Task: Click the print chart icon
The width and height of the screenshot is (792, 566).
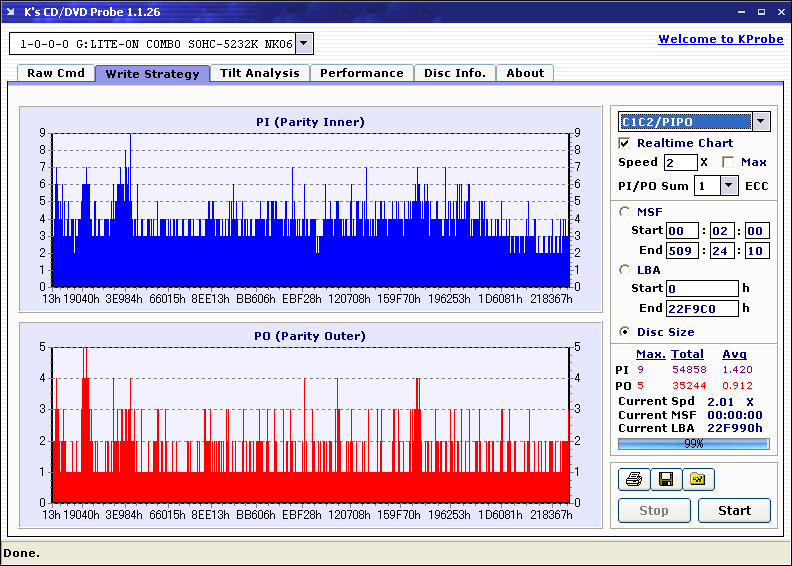Action: [632, 480]
